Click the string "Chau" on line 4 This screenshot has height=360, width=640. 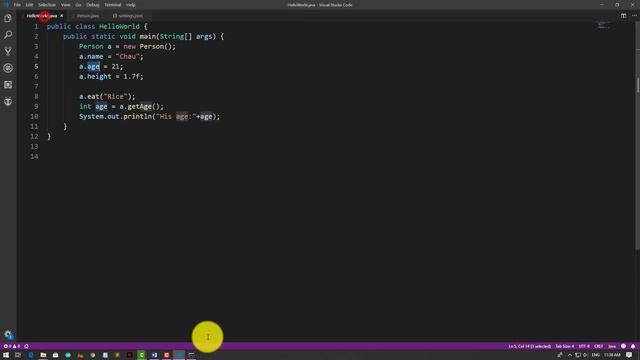pos(128,57)
